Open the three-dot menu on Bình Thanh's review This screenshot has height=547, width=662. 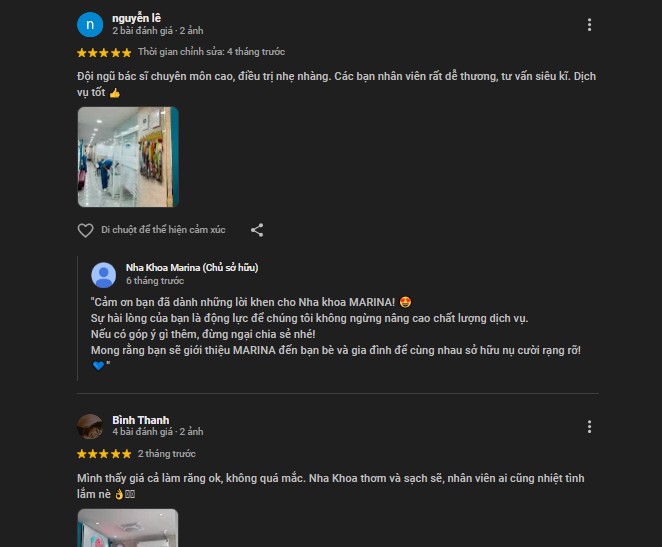tap(589, 427)
